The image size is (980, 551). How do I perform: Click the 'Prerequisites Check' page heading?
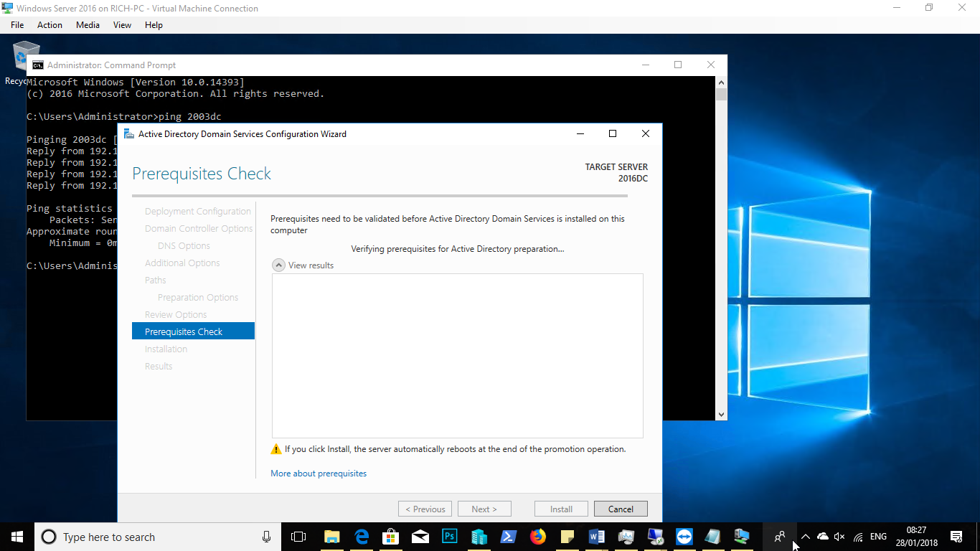click(202, 174)
